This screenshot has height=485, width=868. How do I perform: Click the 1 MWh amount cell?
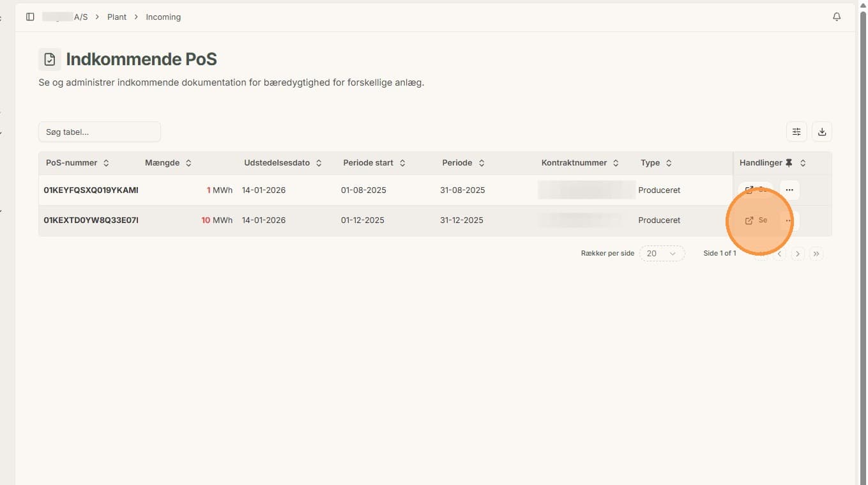pyautogui.click(x=220, y=190)
